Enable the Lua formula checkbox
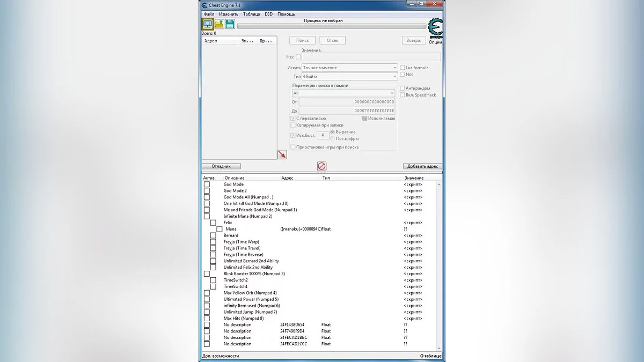The height and width of the screenshot is (362, 644). (402, 68)
